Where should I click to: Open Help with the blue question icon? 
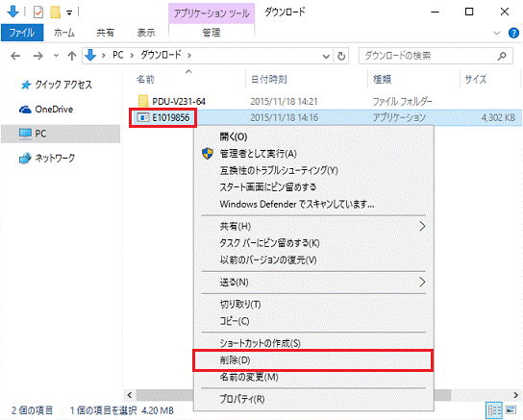[513, 33]
